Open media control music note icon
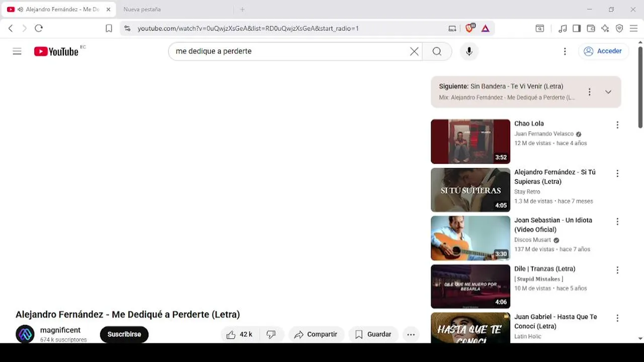644x362 pixels. [563, 29]
